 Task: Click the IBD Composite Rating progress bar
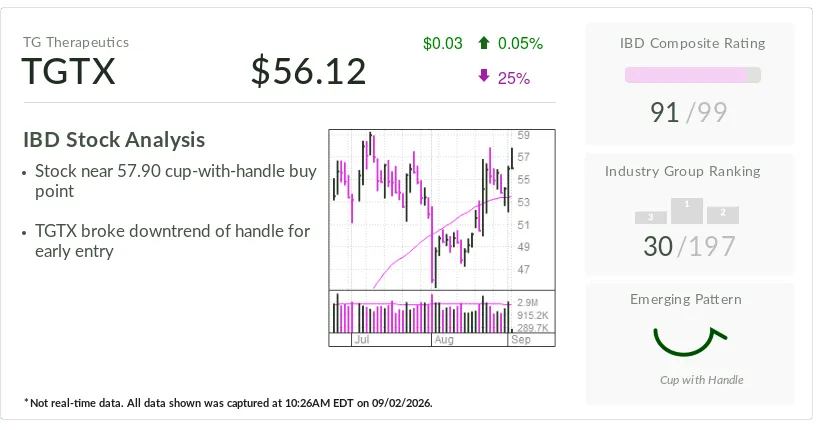(693, 75)
